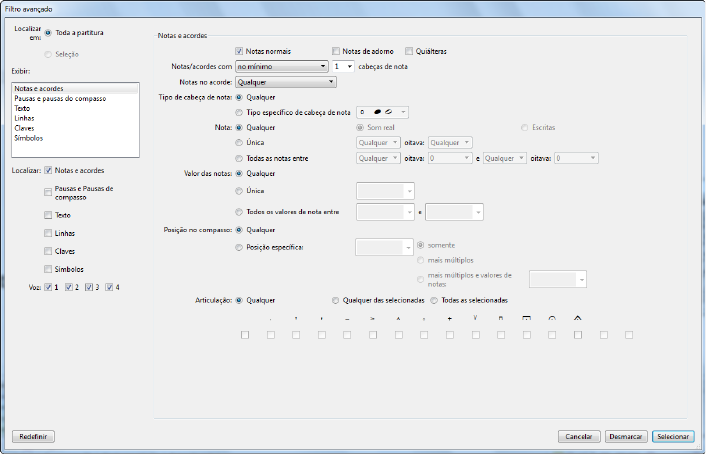The width and height of the screenshot is (706, 454).
Task: Tick checkbox under the accent (>) articulation
Action: [373, 335]
